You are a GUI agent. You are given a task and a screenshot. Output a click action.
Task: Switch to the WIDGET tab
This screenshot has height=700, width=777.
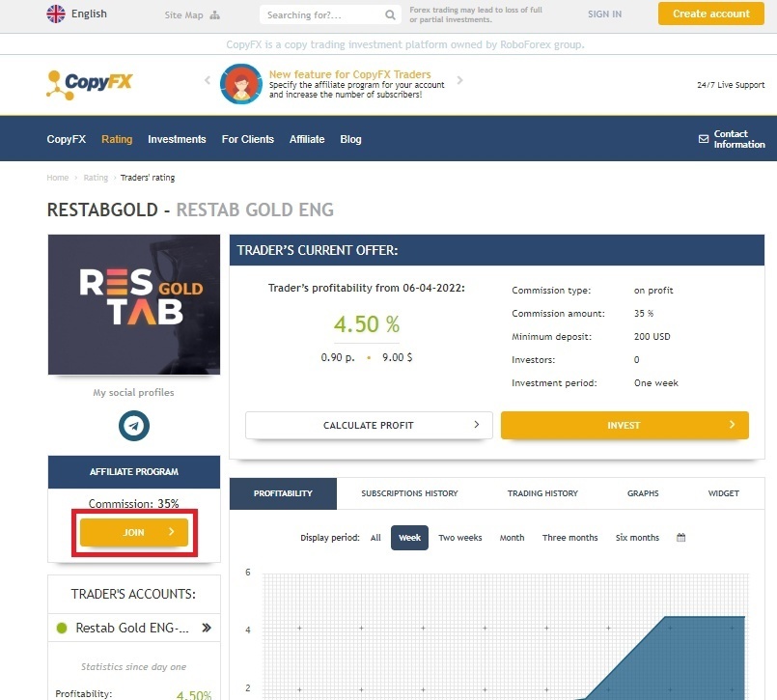coord(724,493)
